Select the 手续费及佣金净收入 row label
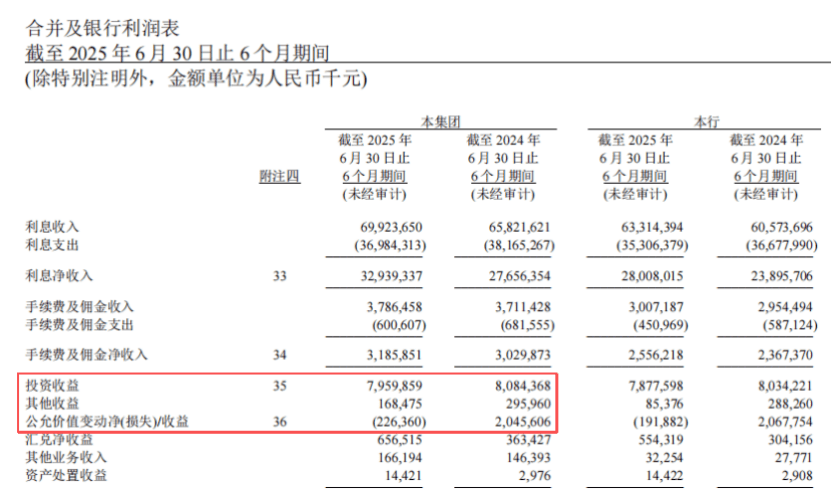The height and width of the screenshot is (492, 832). 86,355
